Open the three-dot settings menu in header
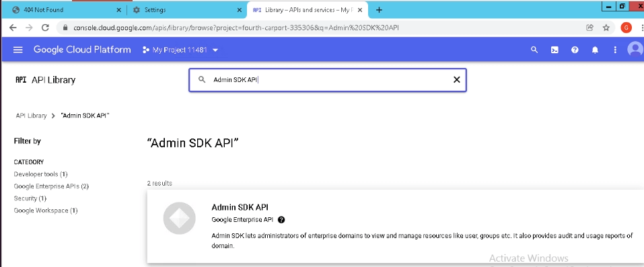Viewport: 644px width, 267px height. 615,50
